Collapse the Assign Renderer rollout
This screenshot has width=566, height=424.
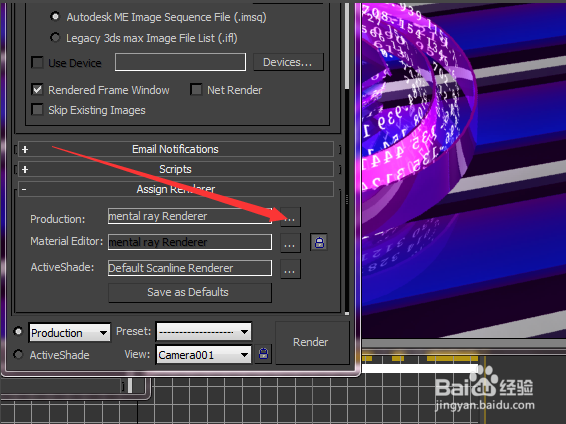coord(175,189)
